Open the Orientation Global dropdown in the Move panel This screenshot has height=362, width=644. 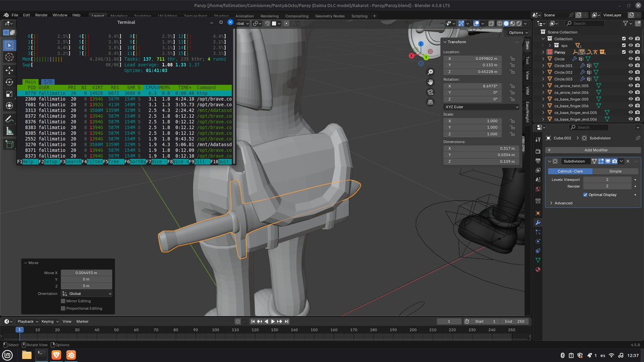pyautogui.click(x=86, y=294)
